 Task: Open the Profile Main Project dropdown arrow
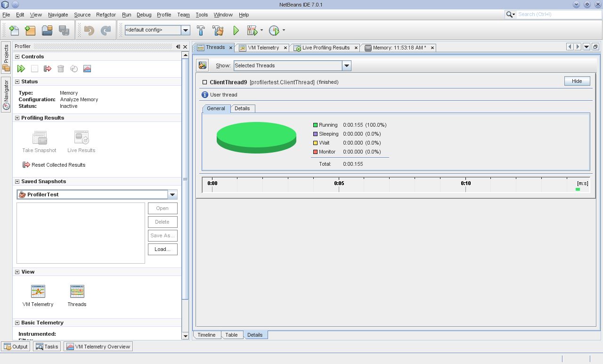pyautogui.click(x=284, y=30)
